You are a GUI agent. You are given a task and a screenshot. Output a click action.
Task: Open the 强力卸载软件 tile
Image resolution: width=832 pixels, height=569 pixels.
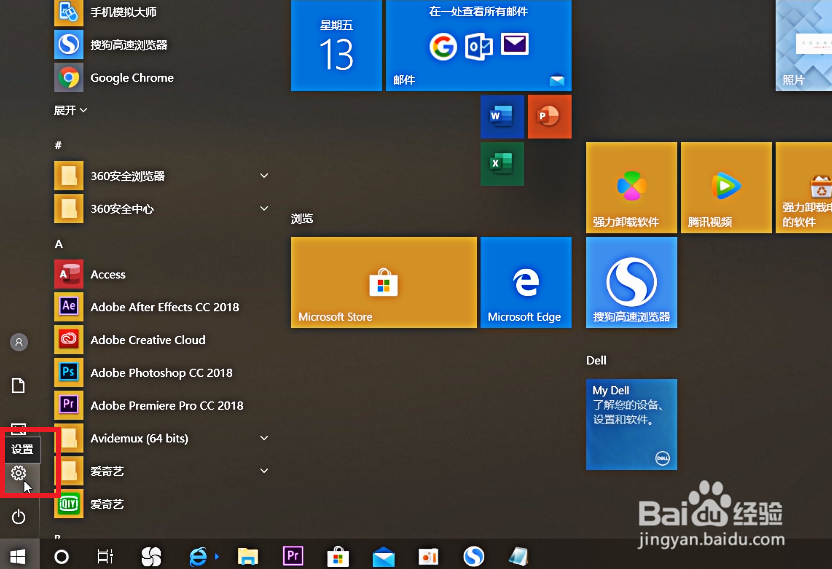(631, 187)
